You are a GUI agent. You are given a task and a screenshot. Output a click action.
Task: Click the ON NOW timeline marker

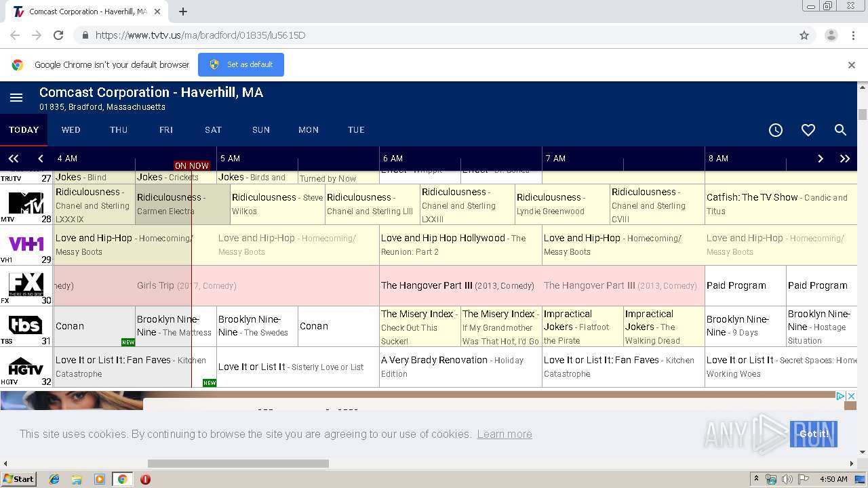pos(192,165)
